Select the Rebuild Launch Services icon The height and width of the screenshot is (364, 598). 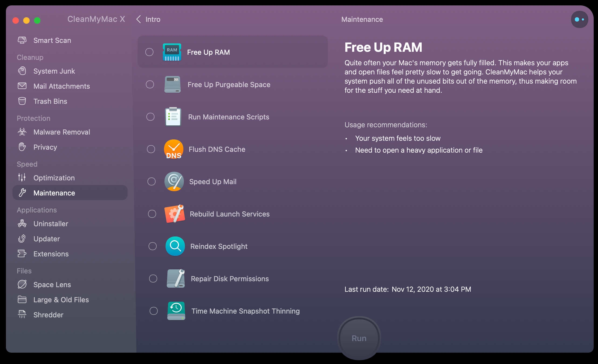click(x=174, y=214)
